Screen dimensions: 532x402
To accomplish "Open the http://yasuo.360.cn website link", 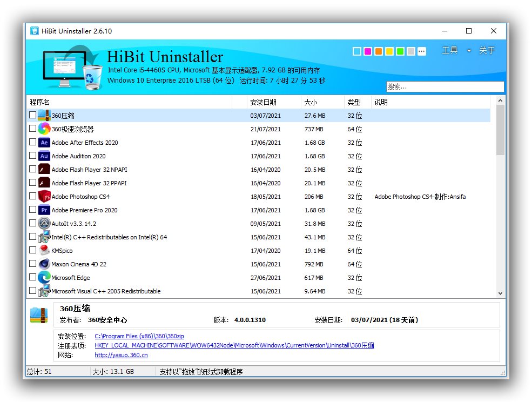I will [x=121, y=355].
